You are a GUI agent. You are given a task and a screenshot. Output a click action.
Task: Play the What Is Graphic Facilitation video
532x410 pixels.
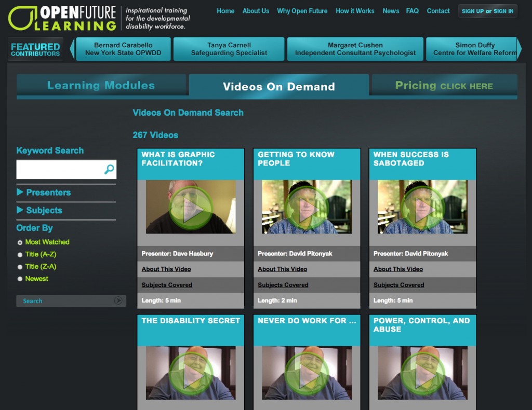coord(191,208)
